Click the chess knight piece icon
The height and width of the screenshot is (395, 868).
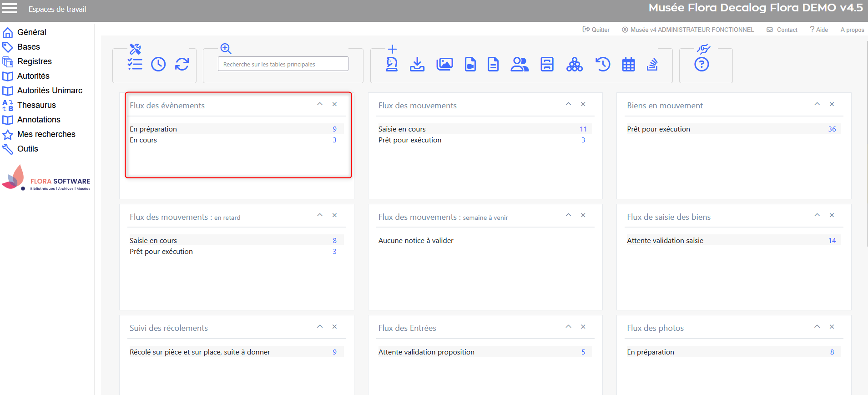tap(392, 64)
